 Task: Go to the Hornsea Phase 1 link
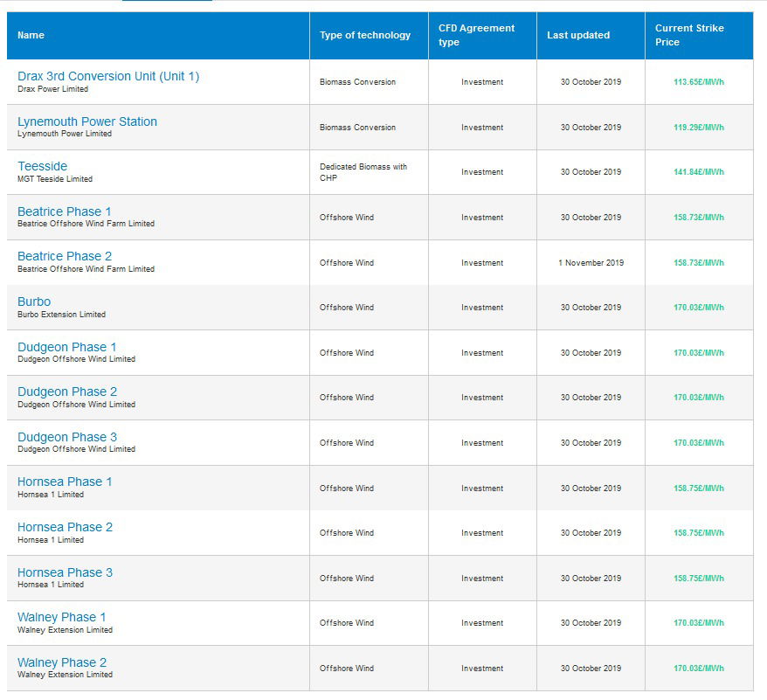(x=65, y=482)
